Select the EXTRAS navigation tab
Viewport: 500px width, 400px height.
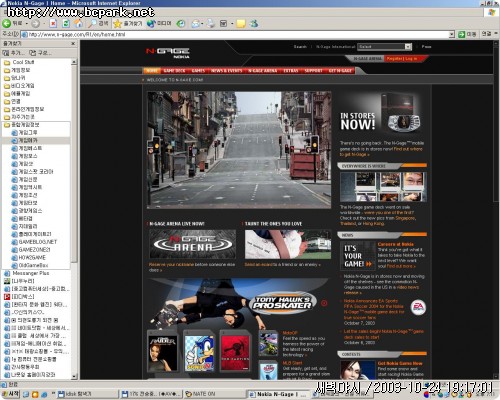pos(291,71)
